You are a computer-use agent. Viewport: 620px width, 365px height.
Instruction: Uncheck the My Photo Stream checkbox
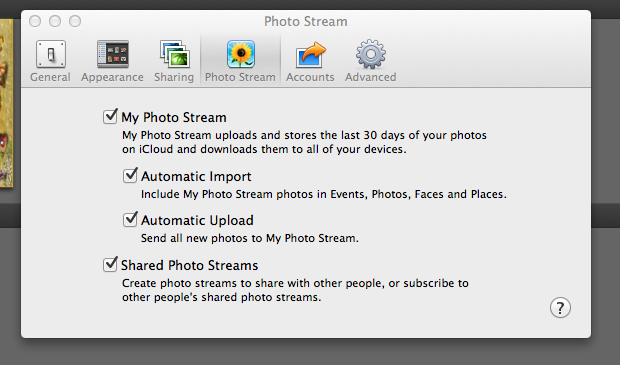click(110, 117)
